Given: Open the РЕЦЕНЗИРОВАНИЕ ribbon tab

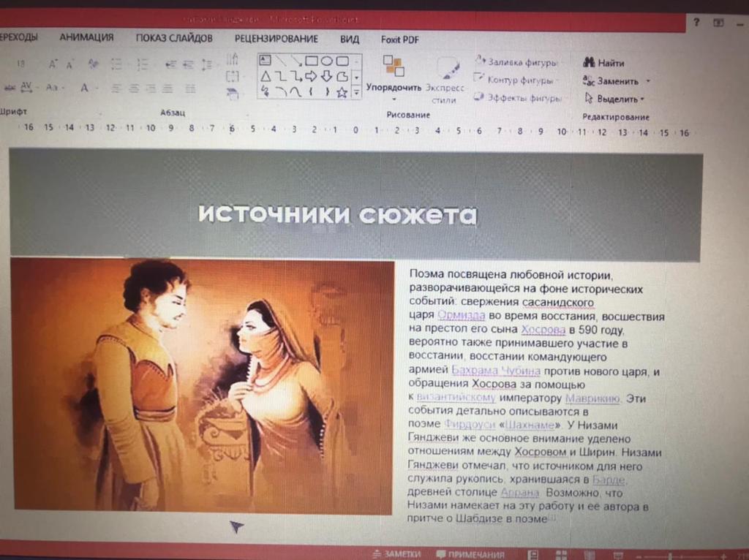Looking at the screenshot, I should [276, 39].
